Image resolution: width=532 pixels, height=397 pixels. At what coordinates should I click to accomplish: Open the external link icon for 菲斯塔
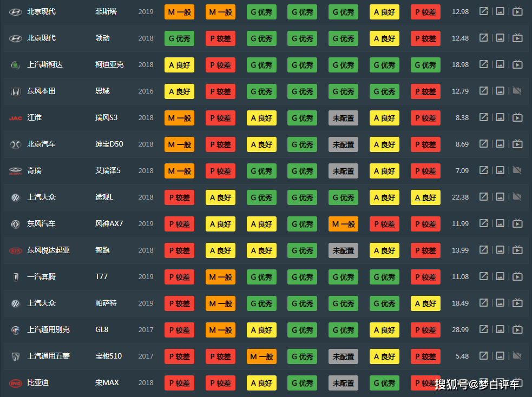pyautogui.click(x=484, y=11)
